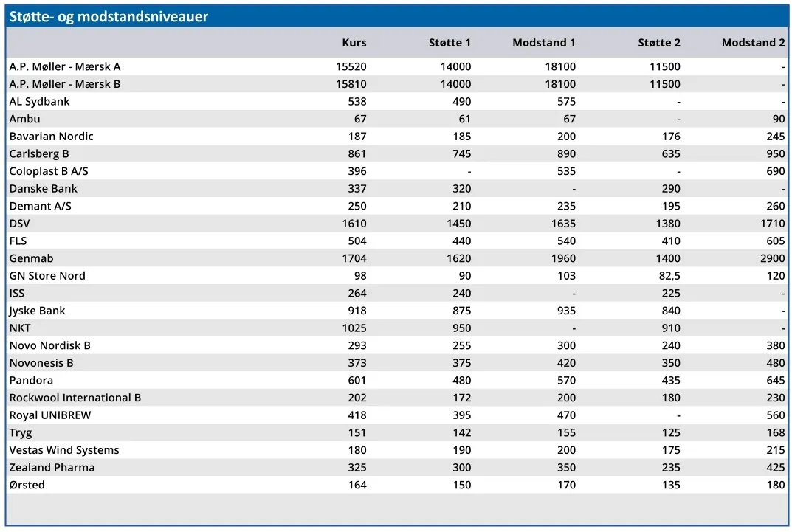Select the Rockwool International B row label

tap(75, 397)
